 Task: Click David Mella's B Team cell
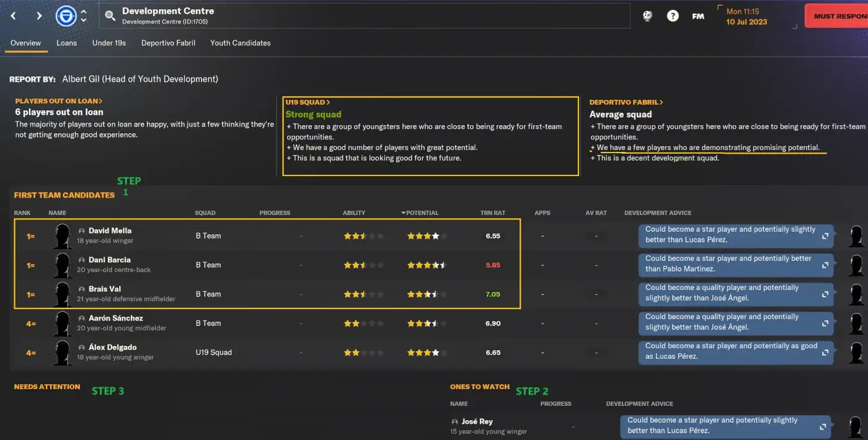(208, 235)
